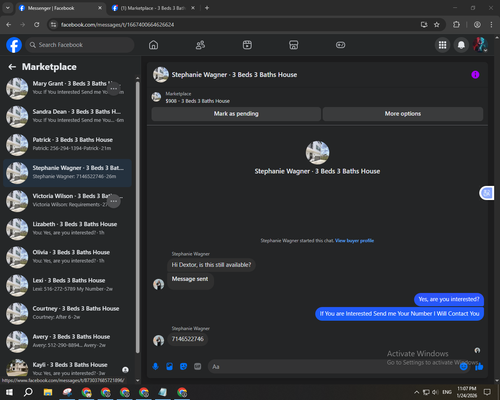500x400 pixels.
Task: Open Chrome three-dot menu
Action: click(491, 25)
